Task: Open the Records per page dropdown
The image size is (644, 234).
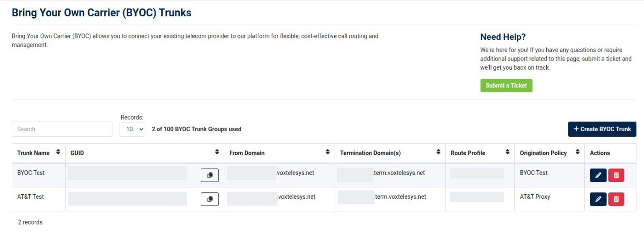Action: tap(132, 129)
